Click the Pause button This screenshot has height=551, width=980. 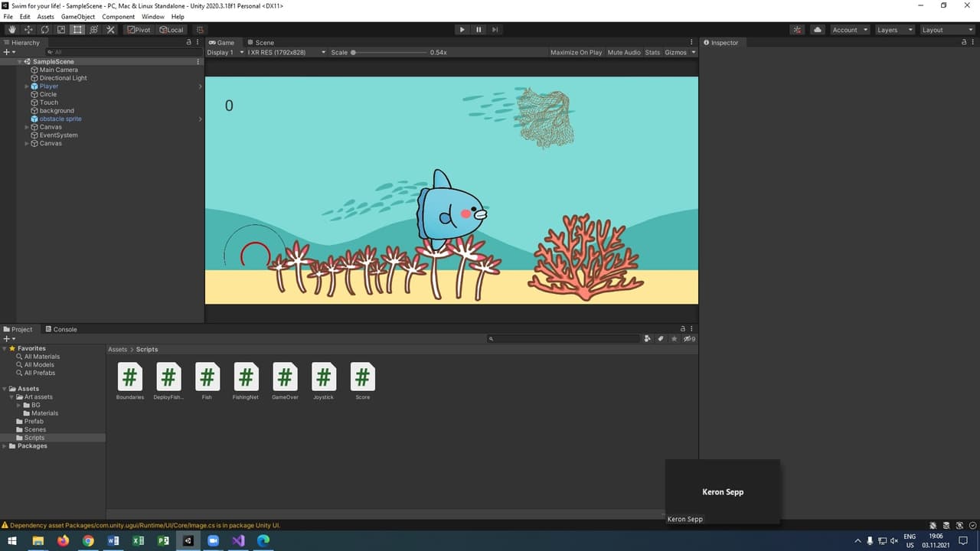click(x=479, y=30)
